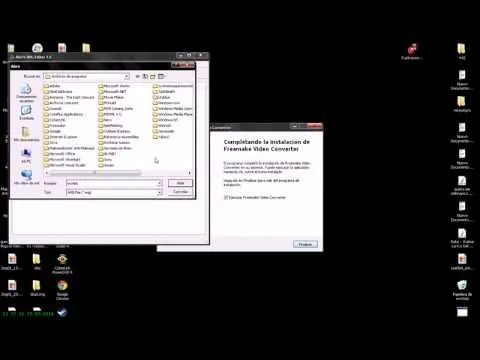Select the Google Chrome desktop icon
This screenshot has height=360, width=480.
pos(62,289)
